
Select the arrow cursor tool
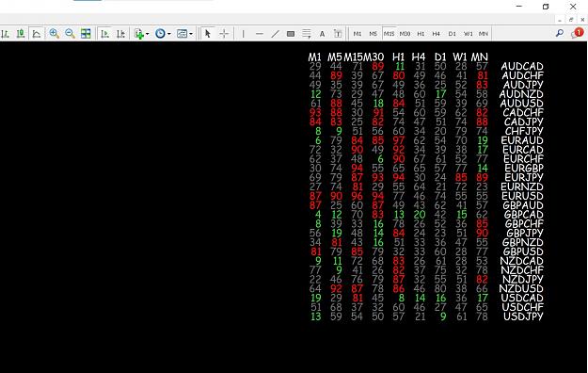[207, 34]
